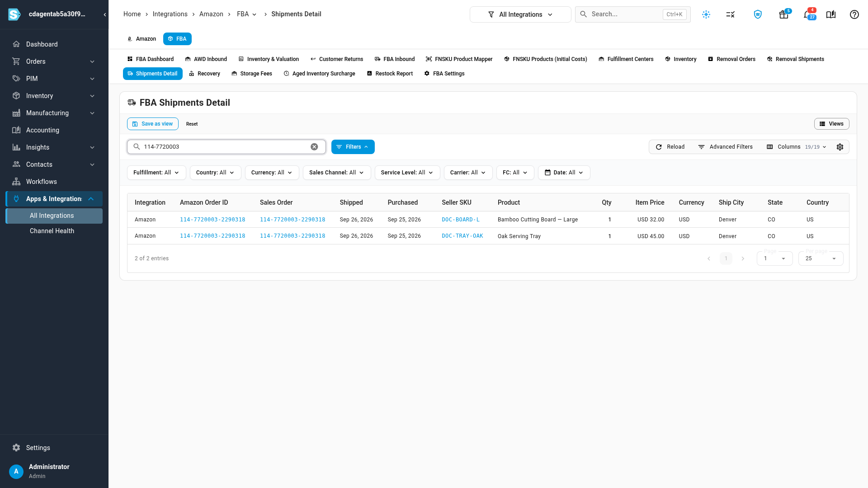868x488 pixels.
Task: Click the AI assistant sparkle icon
Action: (706, 14)
